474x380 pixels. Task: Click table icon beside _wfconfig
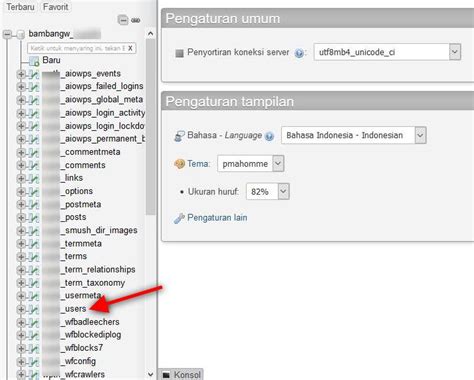point(33,362)
